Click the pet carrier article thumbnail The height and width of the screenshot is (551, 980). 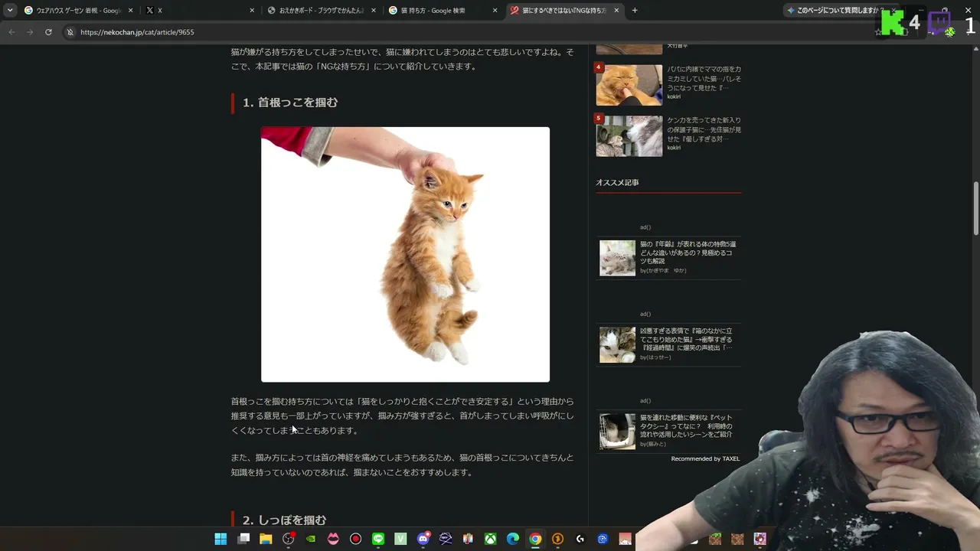pyautogui.click(x=617, y=432)
